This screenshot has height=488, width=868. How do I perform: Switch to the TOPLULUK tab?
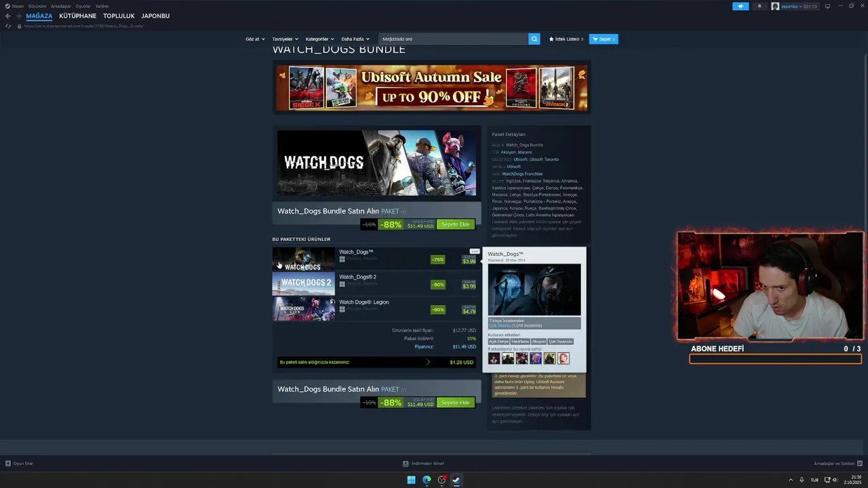click(119, 16)
